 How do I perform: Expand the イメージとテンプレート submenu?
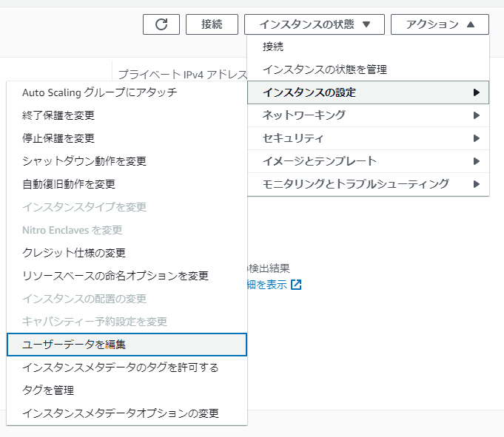pos(368,161)
